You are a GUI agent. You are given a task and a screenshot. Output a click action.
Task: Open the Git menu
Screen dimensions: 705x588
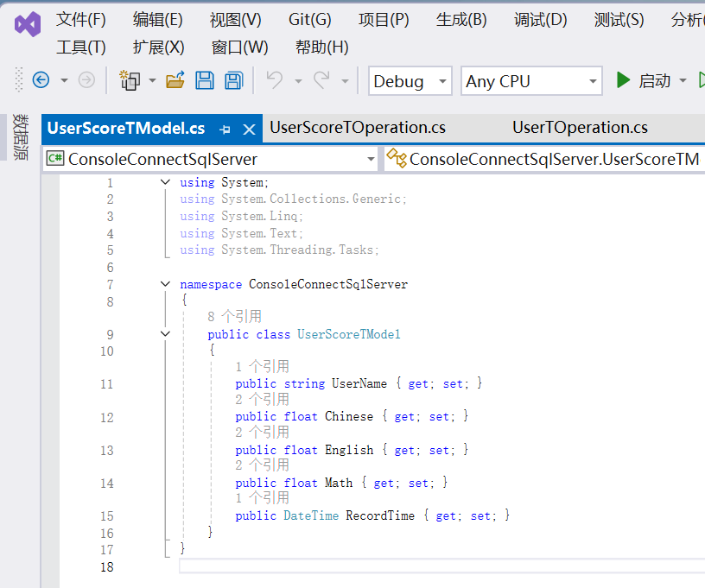pos(309,19)
